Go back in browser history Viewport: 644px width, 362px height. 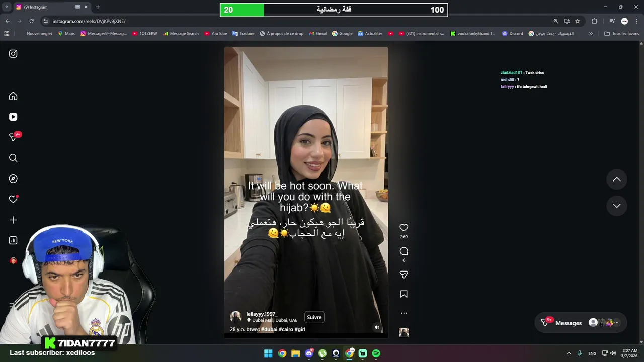[x=7, y=21]
